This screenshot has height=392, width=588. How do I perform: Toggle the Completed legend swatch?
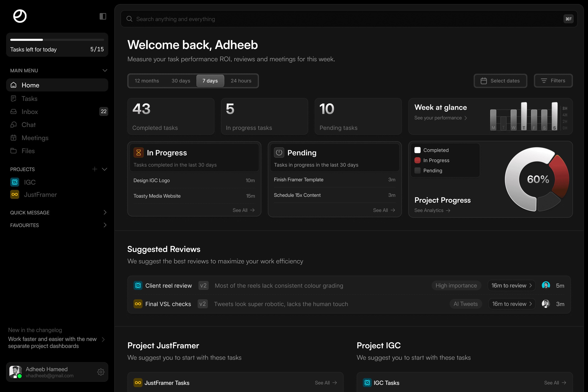tap(418, 150)
